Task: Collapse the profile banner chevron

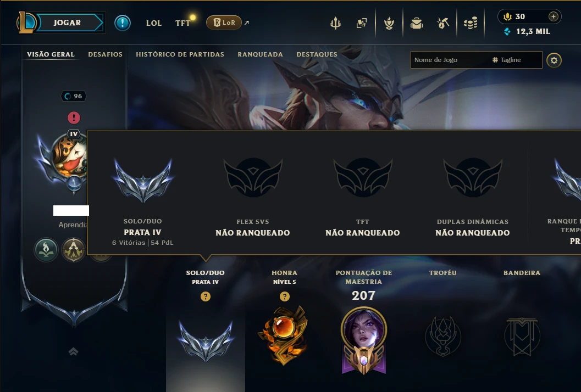Action: pyautogui.click(x=73, y=351)
